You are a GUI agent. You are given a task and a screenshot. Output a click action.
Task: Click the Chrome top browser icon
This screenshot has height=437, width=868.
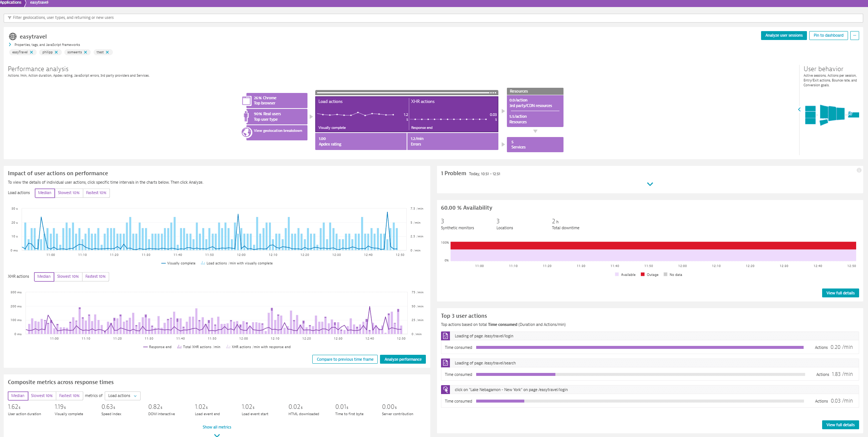pyautogui.click(x=246, y=100)
